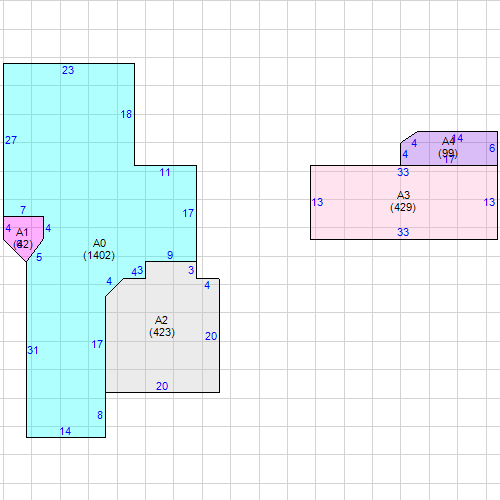This screenshot has width=500, height=500.
Task: Select the 17 dimension left of A2
Action: coord(97,344)
